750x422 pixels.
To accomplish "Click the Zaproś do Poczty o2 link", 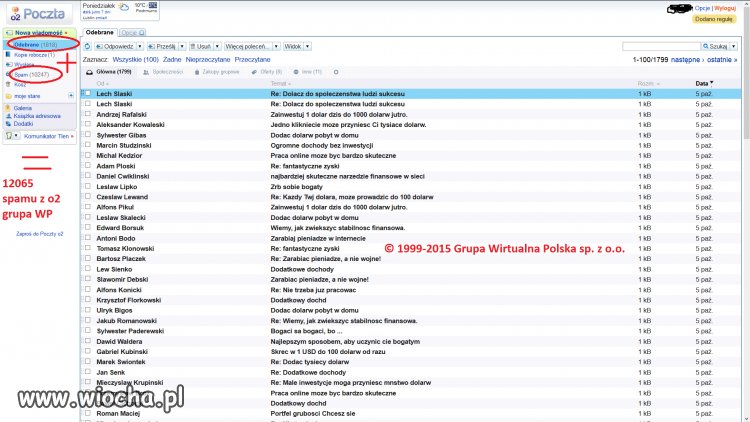I will coord(40,234).
